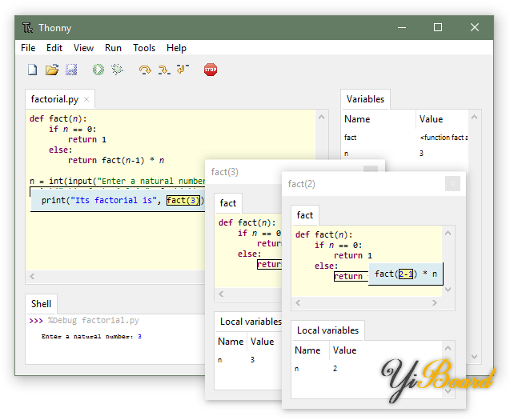Create a new file with the toolbar icon
Screen dimensions: 510x420
click(x=33, y=70)
